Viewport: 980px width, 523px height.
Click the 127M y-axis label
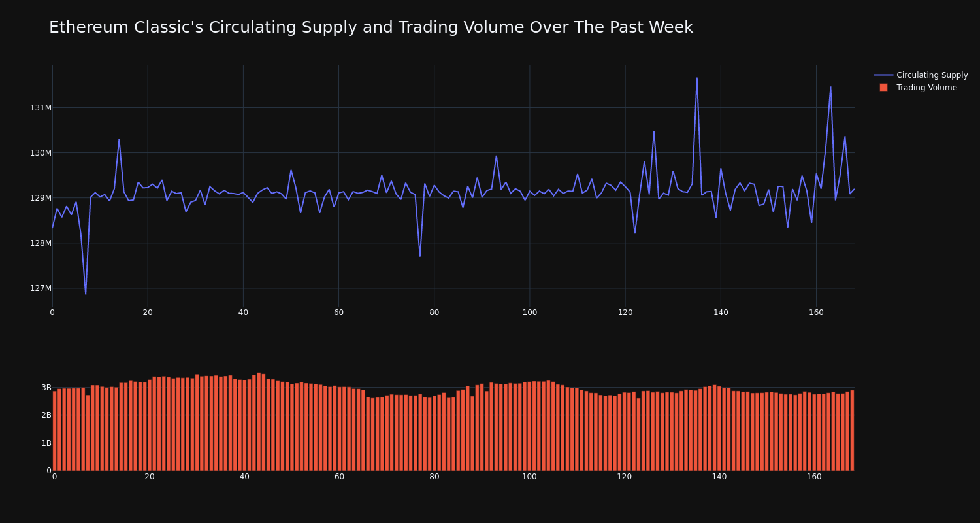click(x=41, y=288)
